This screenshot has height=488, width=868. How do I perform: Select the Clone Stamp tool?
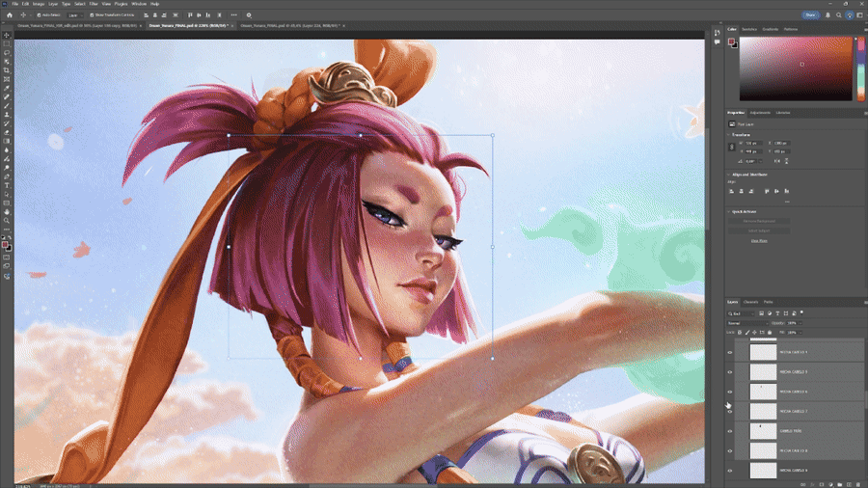7,115
